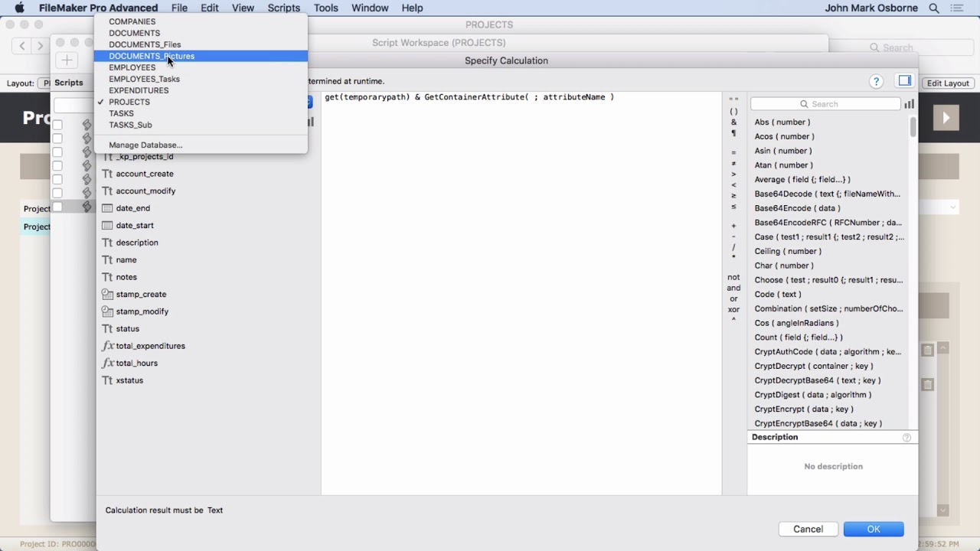The height and width of the screenshot is (551, 980).
Task: Open blue table selector popup button
Action: click(x=309, y=102)
